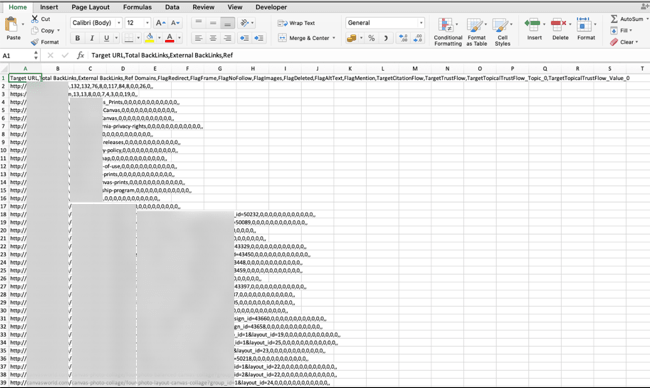The image size is (650, 388).
Task: Open the Formulas tab
Action: coord(137,7)
